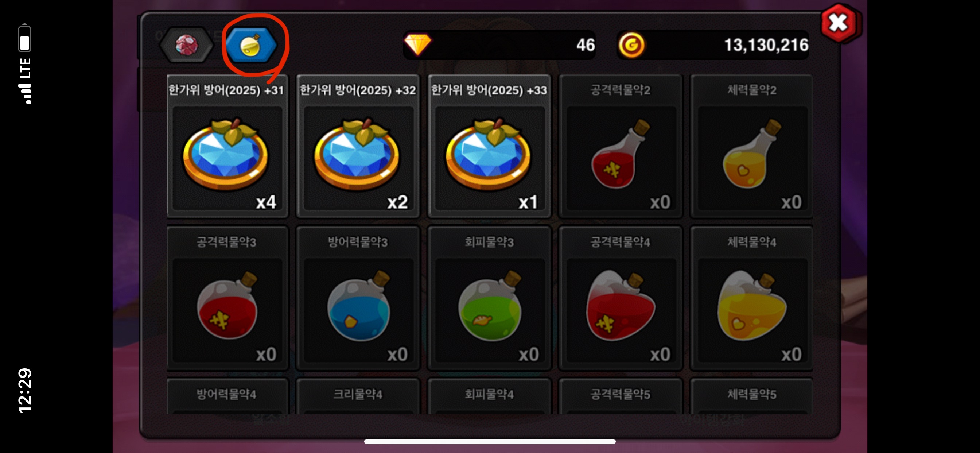
Task: Select the 체력물약4 large yellow potion
Action: [752, 298]
